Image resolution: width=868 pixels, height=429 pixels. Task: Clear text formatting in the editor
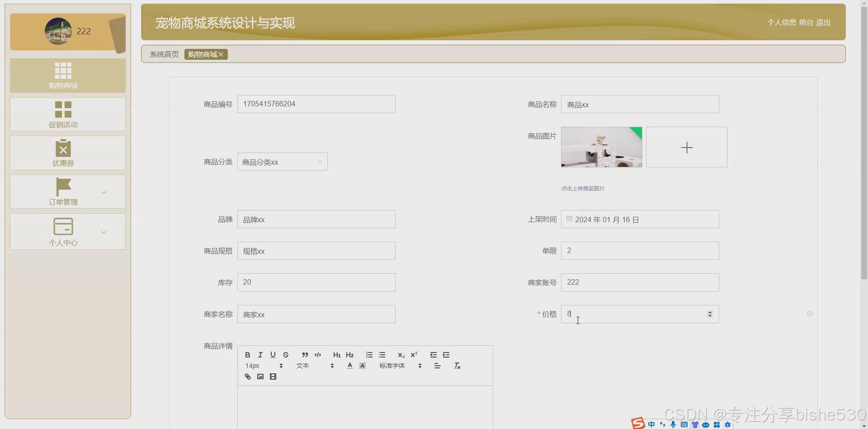(x=457, y=366)
